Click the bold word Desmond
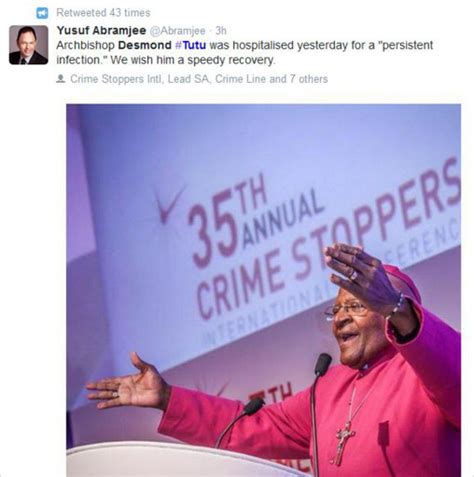This screenshot has width=474, height=477. 145,45
